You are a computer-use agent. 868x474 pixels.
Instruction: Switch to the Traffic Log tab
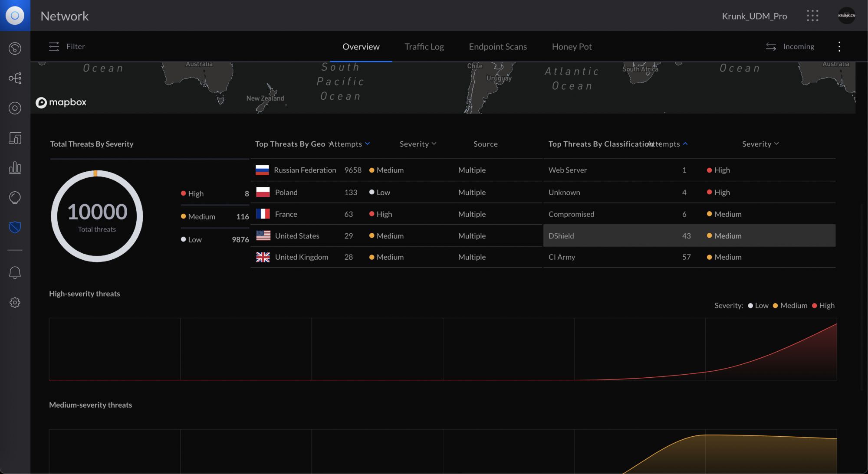click(424, 46)
